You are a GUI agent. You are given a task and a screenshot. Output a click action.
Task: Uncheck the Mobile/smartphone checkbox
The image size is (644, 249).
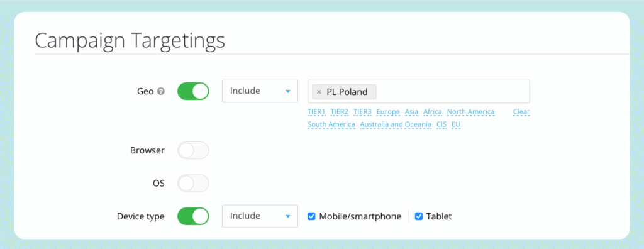point(311,216)
